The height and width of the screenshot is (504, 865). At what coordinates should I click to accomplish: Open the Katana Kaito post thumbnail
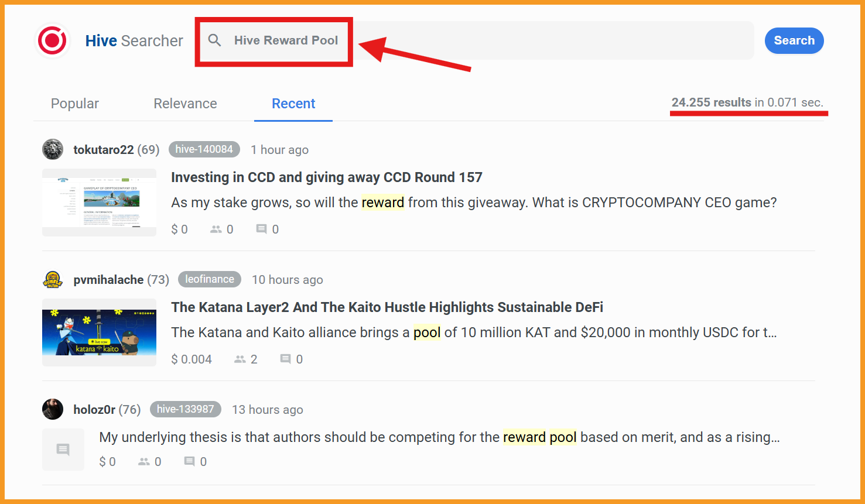pos(99,332)
